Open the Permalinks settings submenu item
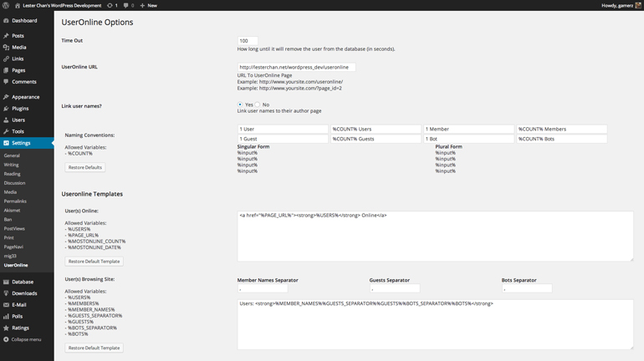This screenshot has height=361, width=644. pyautogui.click(x=15, y=201)
